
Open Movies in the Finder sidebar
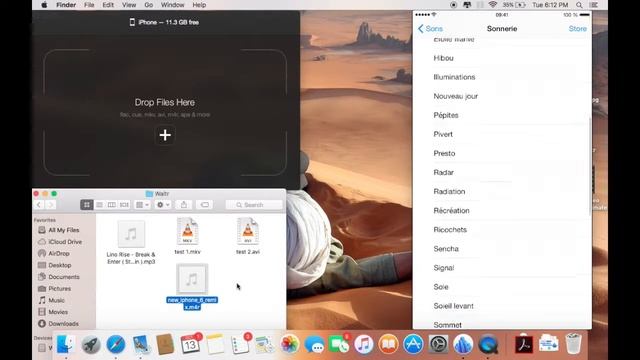(x=58, y=312)
